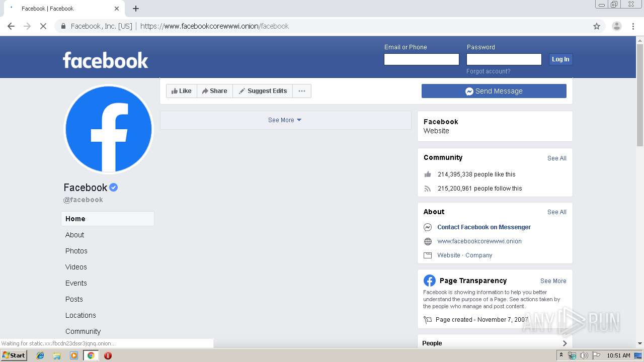The image size is (644, 362).
Task: Select Posts in the page sidebar
Action: tap(74, 299)
